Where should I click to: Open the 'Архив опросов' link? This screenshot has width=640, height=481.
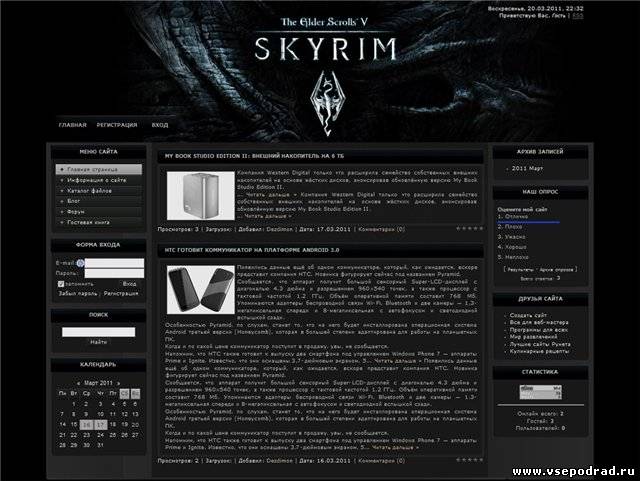pyautogui.click(x=557, y=269)
